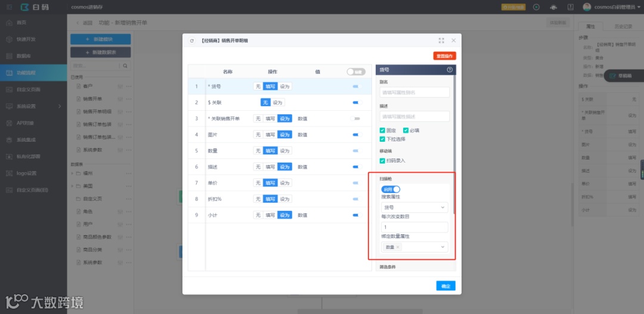
Task: Click the 草稿箱 draft box floating button
Action: click(x=624, y=76)
